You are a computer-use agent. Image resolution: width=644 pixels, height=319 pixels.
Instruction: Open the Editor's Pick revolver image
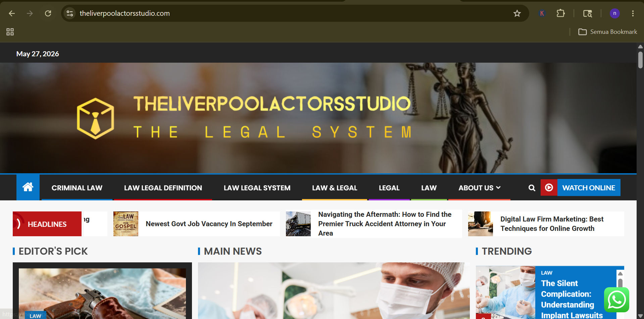click(102, 294)
